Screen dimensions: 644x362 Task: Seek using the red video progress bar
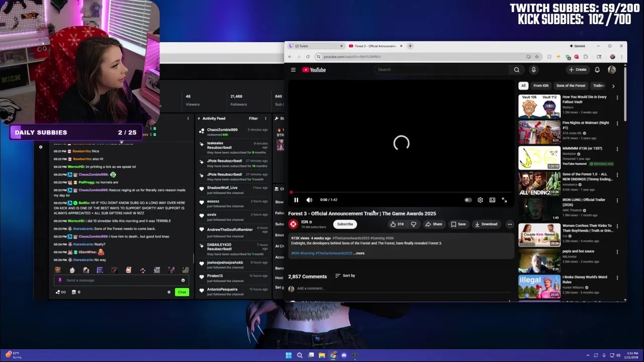tap(401, 193)
